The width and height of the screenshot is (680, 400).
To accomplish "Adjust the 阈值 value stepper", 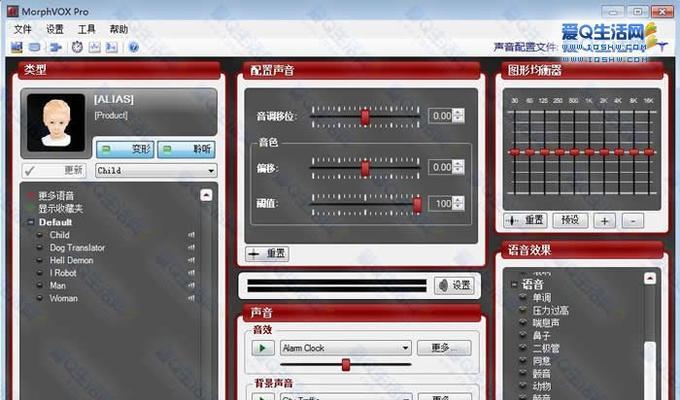I will point(458,203).
